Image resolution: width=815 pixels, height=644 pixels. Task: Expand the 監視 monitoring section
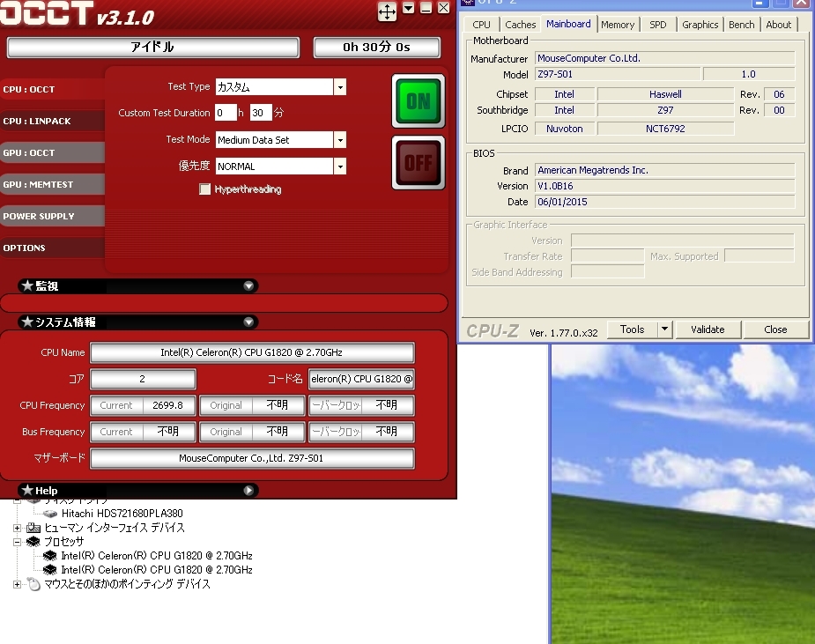[x=249, y=286]
